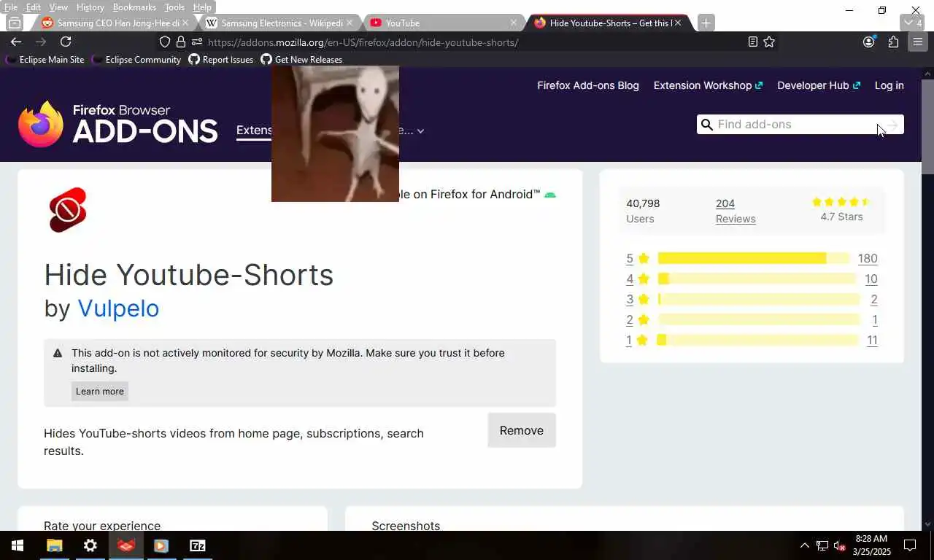Click the Hide Youtube-Shorts add-on icon
934x560 pixels.
click(68, 210)
